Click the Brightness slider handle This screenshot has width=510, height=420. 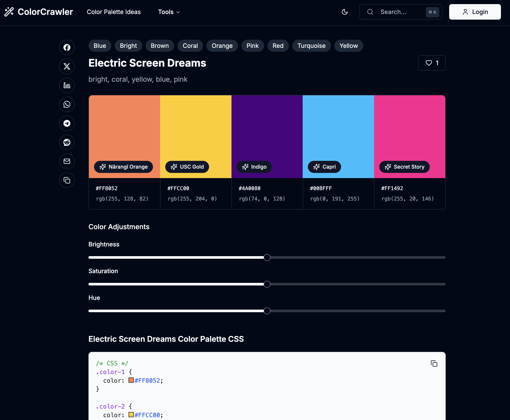(x=267, y=257)
